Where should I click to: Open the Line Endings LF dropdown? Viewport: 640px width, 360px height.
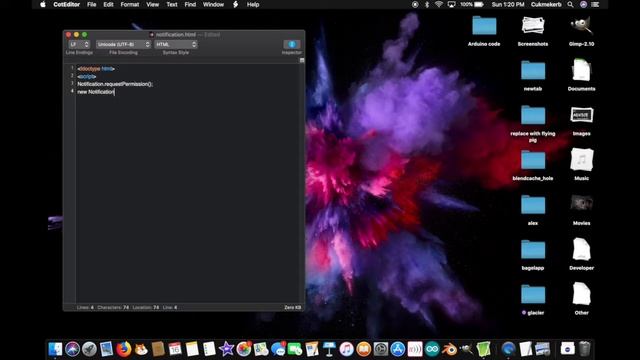tap(79, 44)
